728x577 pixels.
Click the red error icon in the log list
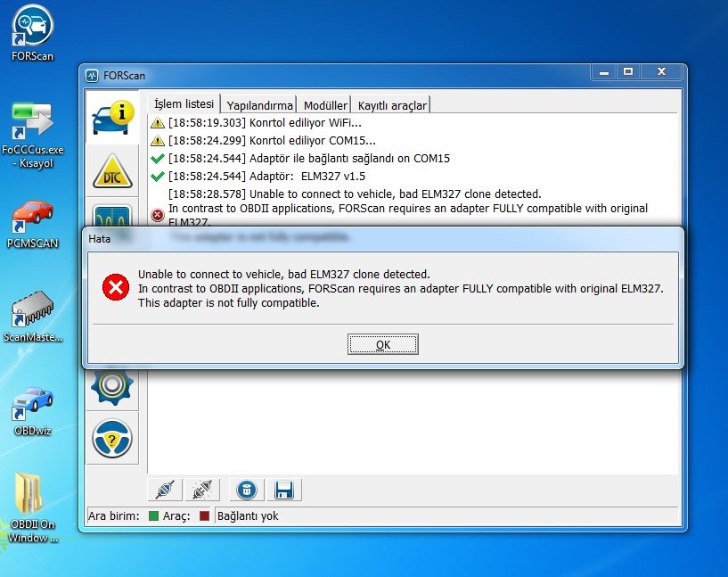pyautogui.click(x=158, y=215)
